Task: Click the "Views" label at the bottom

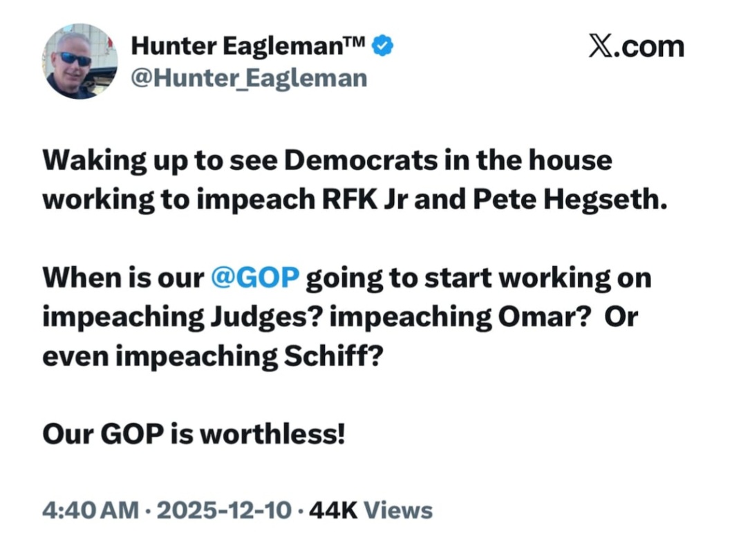Action: 398,511
